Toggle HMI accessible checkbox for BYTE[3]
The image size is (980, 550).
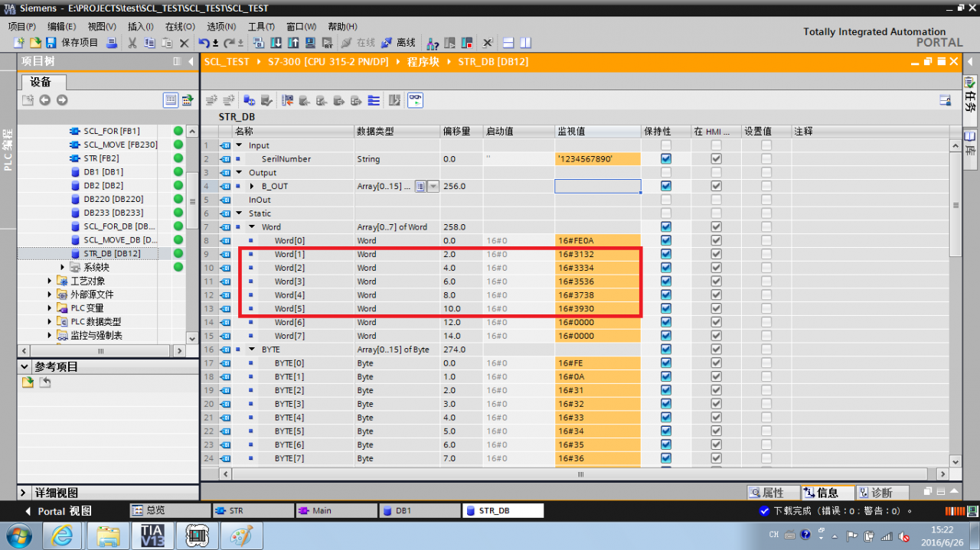[x=716, y=404]
